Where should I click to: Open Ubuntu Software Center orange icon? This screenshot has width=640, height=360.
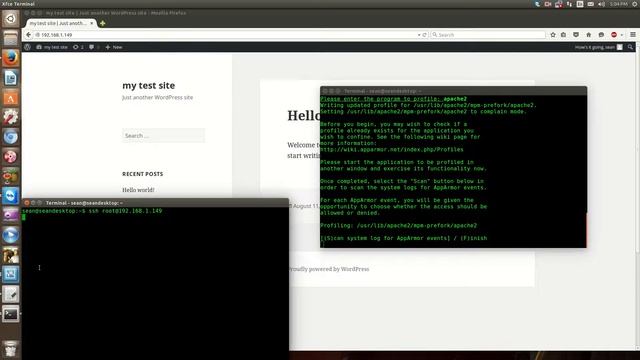(11, 98)
